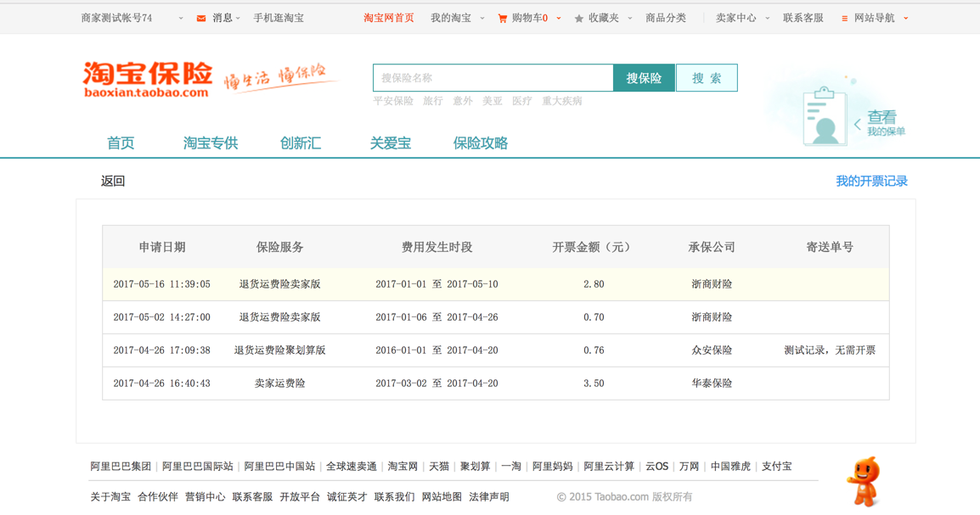
Task: Open 我的开票记录 link
Action: coord(872,181)
